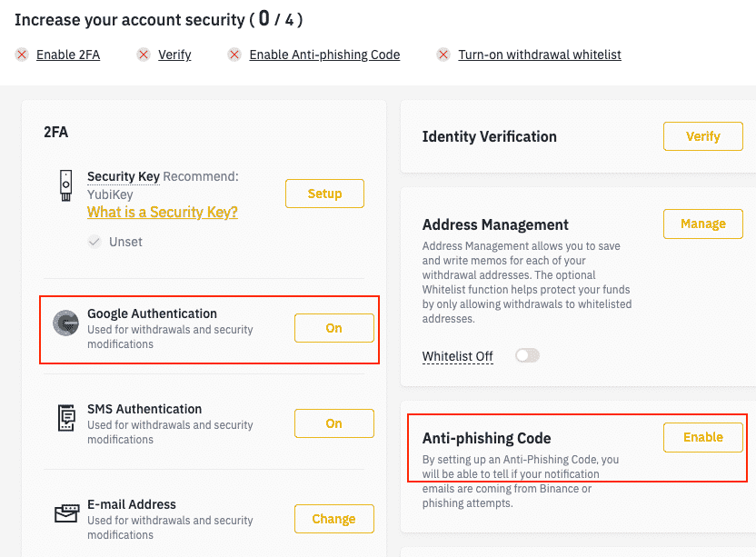Open the Enable 2FA link
This screenshot has height=557, width=756.
pos(68,55)
